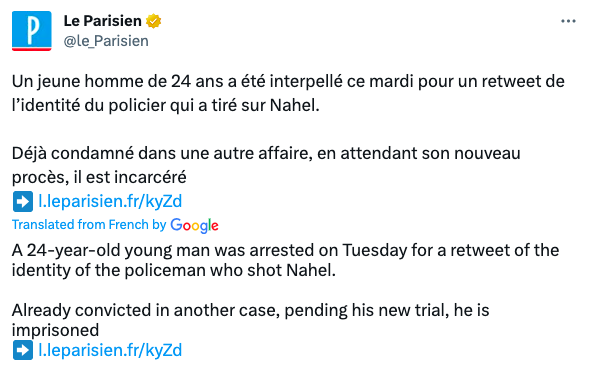Click the word "imprisoned" in the translation
The width and height of the screenshot is (592, 366).
pos(56,330)
